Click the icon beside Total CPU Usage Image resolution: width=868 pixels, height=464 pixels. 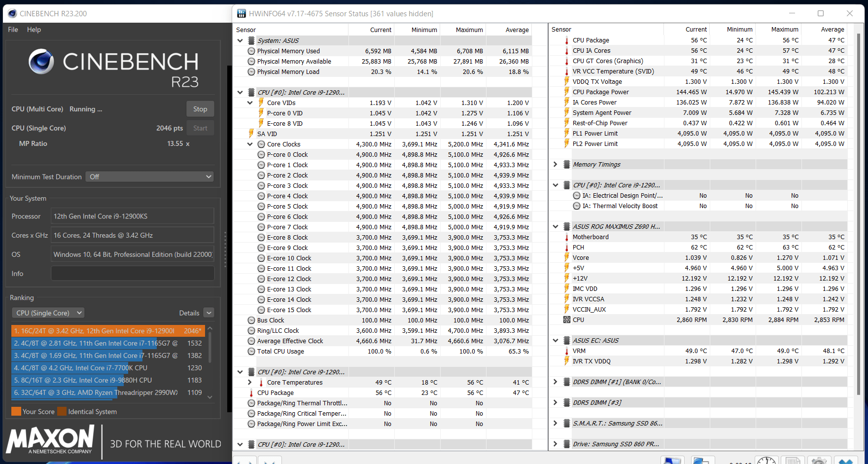click(x=251, y=352)
